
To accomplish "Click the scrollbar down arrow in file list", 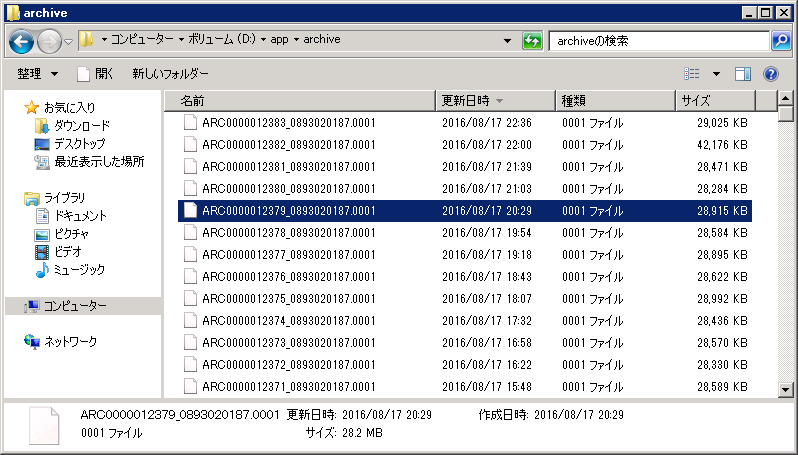I will [786, 389].
